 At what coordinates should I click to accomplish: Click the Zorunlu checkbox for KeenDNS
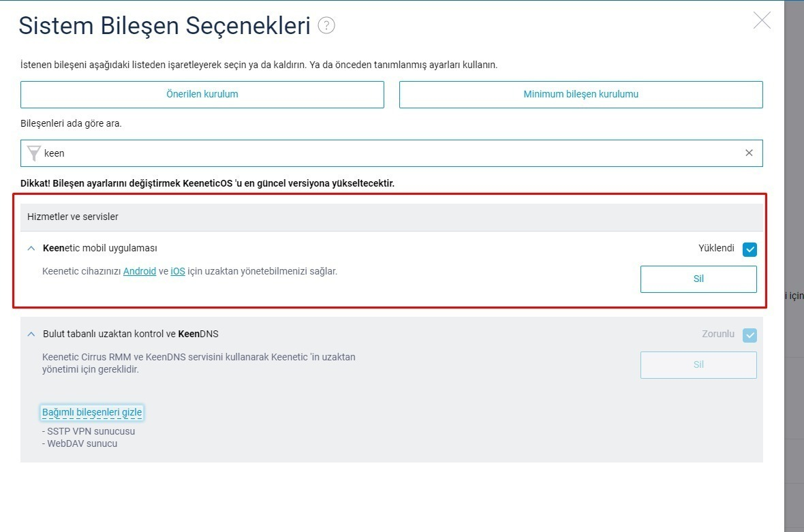point(749,335)
